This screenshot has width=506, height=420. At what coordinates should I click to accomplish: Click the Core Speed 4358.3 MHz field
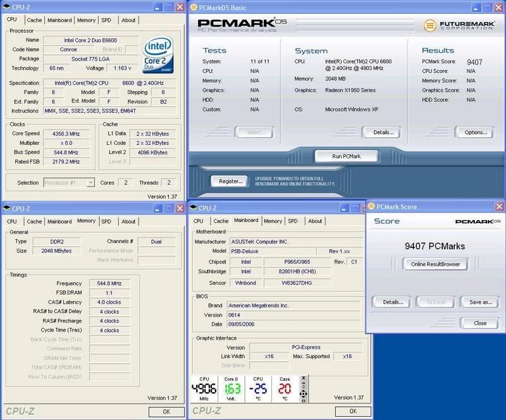(x=66, y=133)
